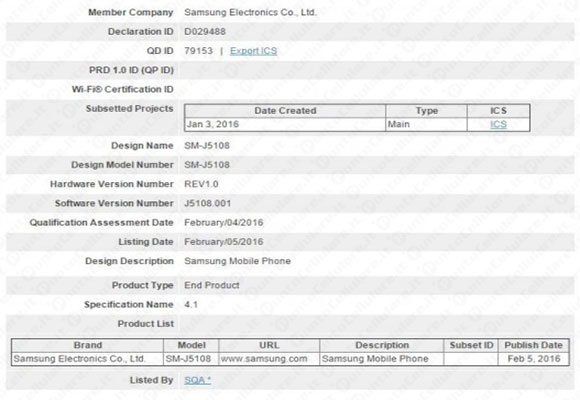The image size is (580, 400).
Task: Select the QD ID value 79153
Action: [x=199, y=51]
